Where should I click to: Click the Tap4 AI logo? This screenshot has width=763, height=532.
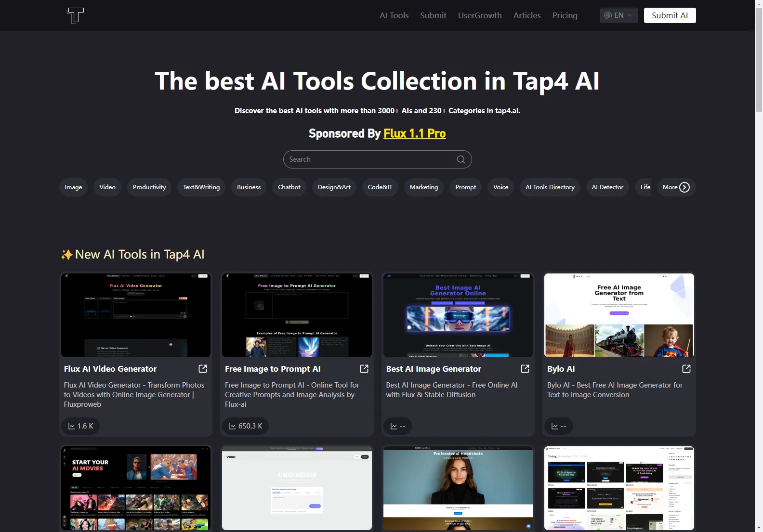pyautogui.click(x=75, y=15)
